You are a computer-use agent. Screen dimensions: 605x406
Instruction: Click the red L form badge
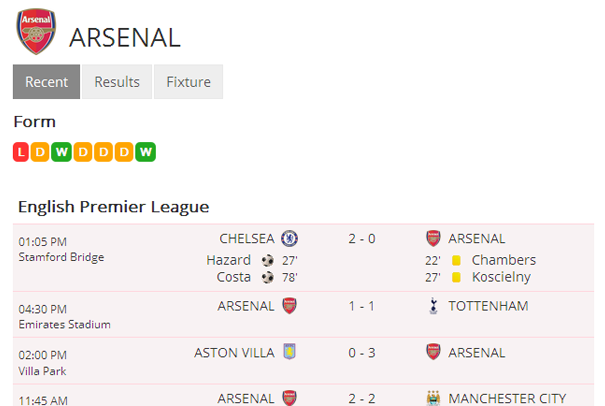pyautogui.click(x=22, y=152)
